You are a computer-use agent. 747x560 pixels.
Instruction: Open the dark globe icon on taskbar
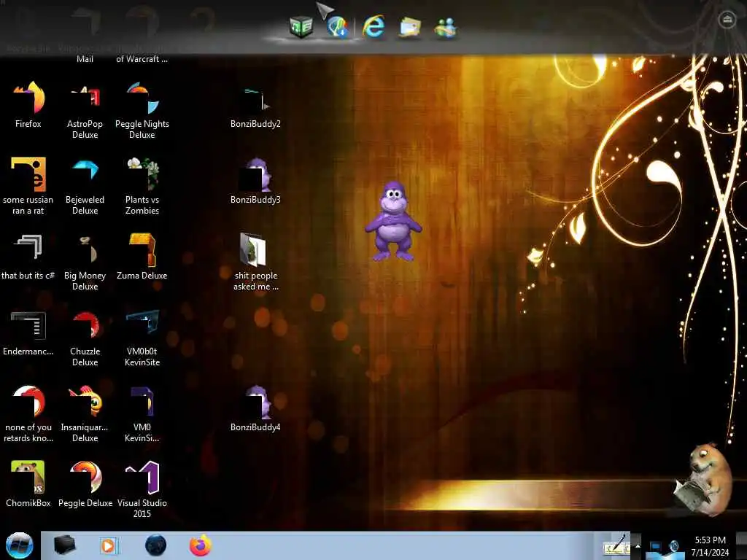click(156, 545)
